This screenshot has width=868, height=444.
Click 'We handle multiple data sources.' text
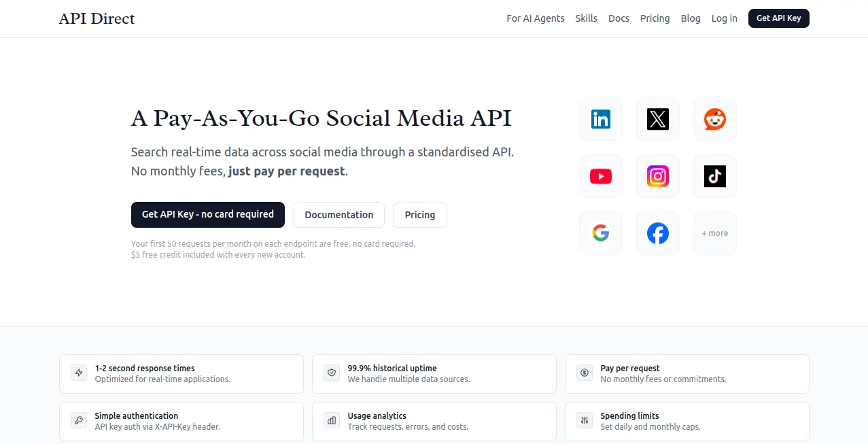click(409, 379)
